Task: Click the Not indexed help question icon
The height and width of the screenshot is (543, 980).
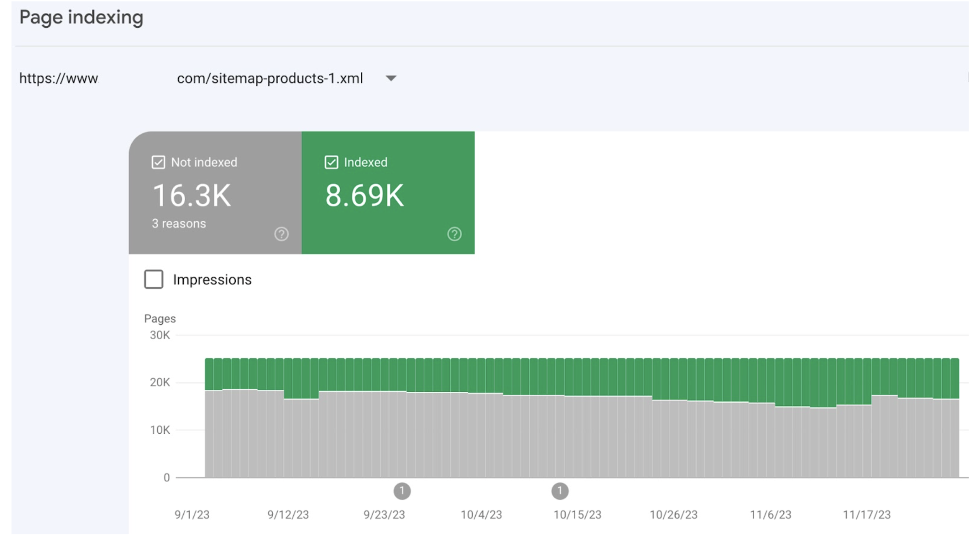Action: point(281,234)
